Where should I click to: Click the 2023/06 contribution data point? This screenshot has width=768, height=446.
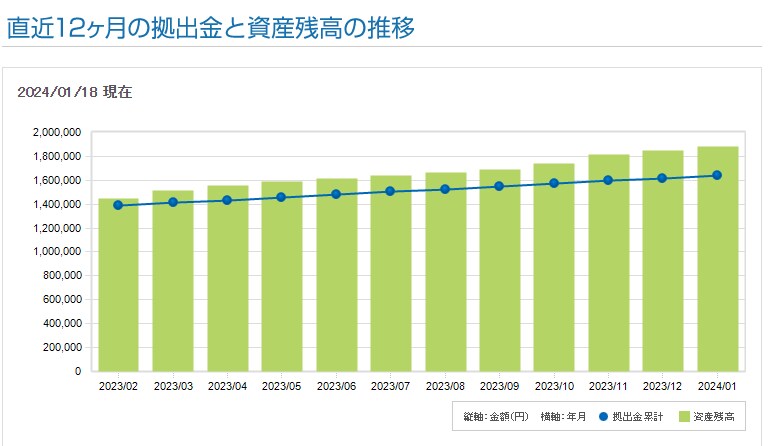pyautogui.click(x=336, y=194)
